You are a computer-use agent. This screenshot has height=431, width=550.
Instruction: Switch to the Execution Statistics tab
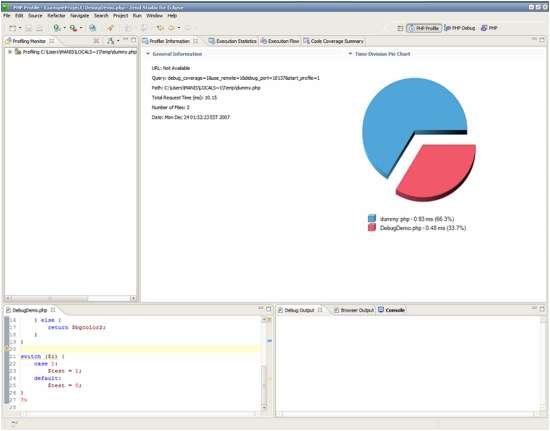(233, 41)
